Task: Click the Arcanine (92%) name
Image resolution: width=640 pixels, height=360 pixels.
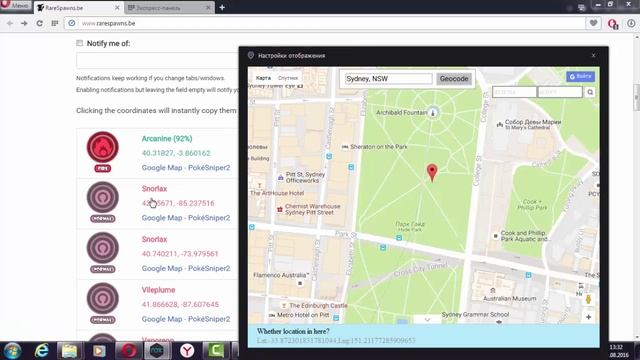Action: click(167, 139)
